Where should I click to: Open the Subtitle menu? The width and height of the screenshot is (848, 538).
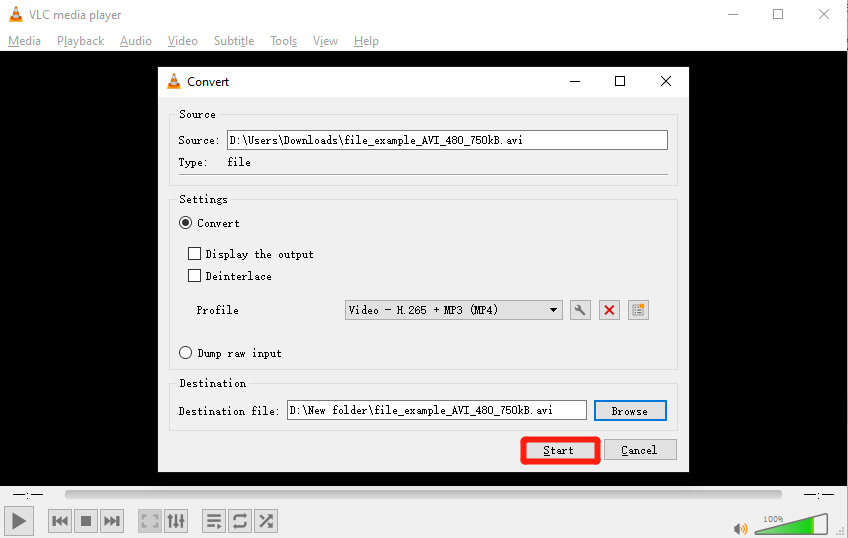coord(234,41)
